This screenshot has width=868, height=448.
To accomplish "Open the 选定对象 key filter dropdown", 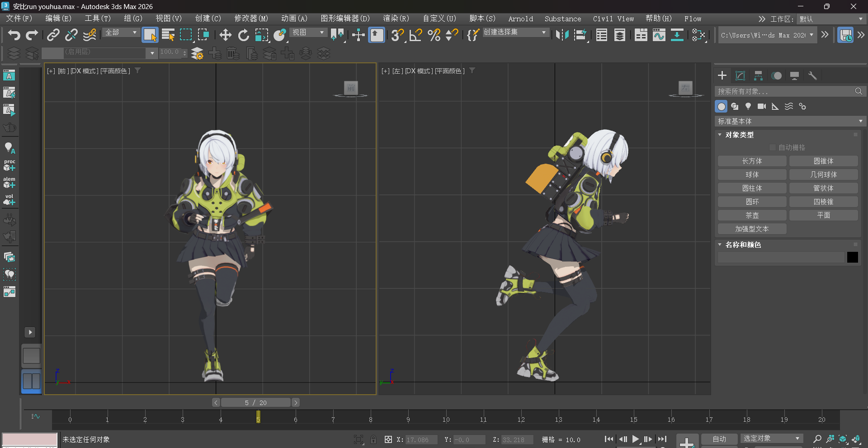I will pos(771,439).
